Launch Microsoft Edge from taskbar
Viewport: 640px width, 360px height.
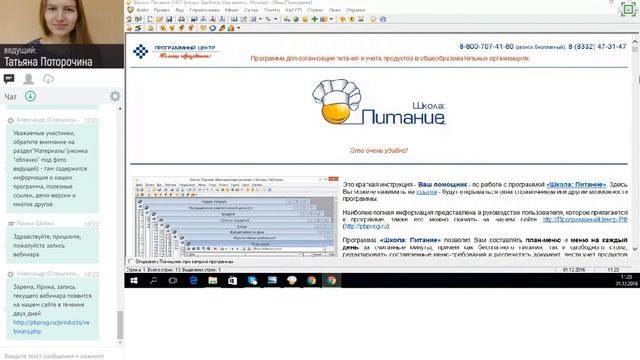coord(193,280)
